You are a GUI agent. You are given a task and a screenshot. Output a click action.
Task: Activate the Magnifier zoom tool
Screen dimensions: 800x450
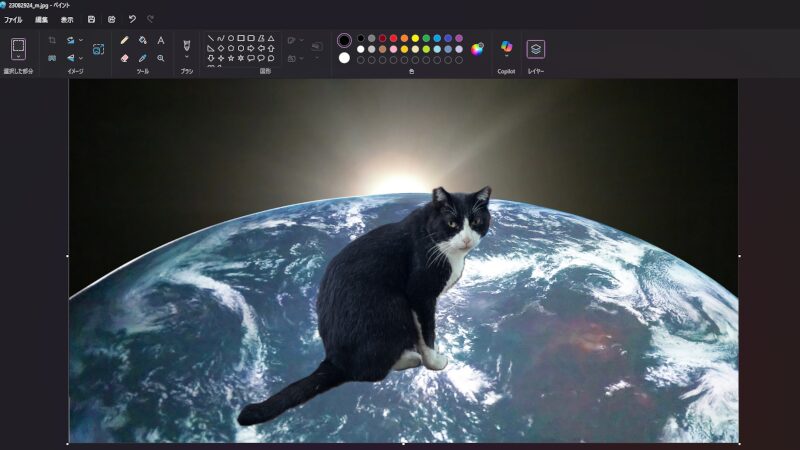tap(161, 58)
